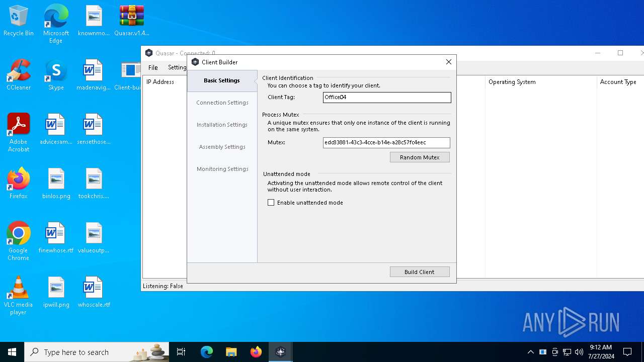Open Task View from the taskbar

pos(181,352)
